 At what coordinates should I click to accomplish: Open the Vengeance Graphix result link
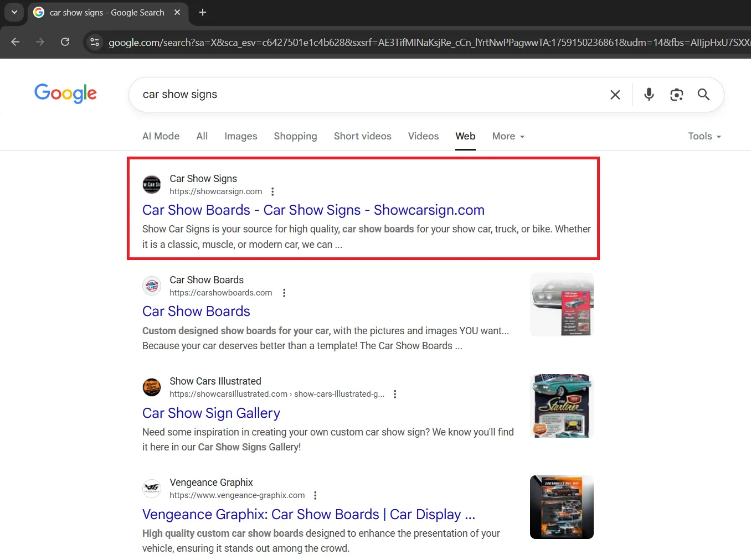click(308, 515)
